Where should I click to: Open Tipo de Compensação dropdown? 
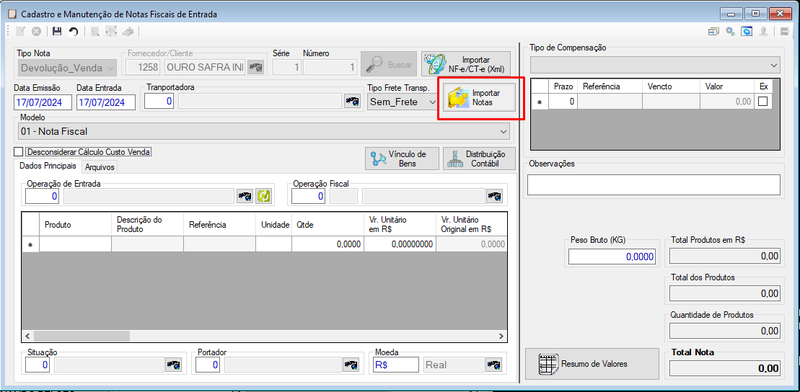point(656,65)
